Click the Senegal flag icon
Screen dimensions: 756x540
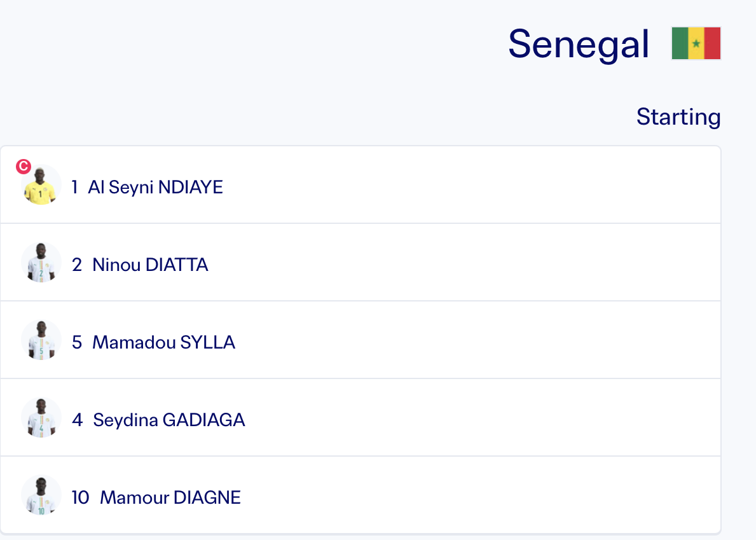[696, 43]
